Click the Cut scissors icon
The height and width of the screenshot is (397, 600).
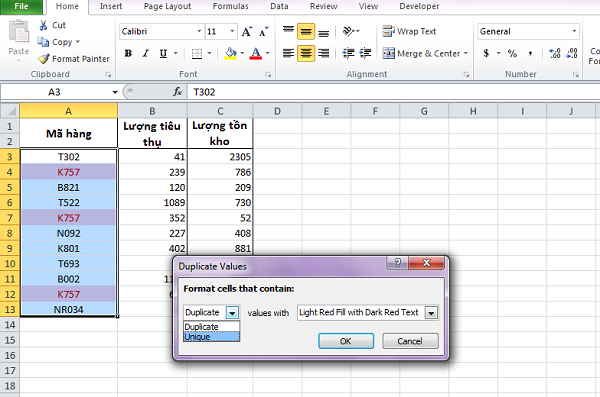pos(44,25)
